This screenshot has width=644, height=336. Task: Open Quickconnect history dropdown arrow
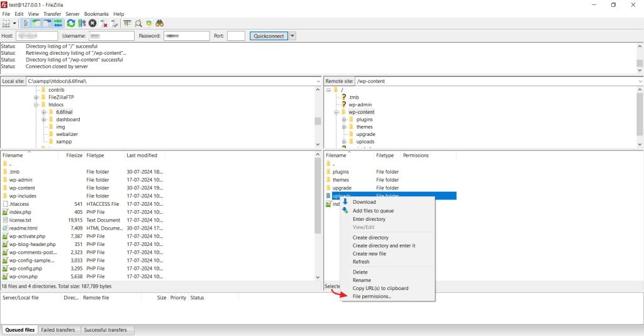292,36
